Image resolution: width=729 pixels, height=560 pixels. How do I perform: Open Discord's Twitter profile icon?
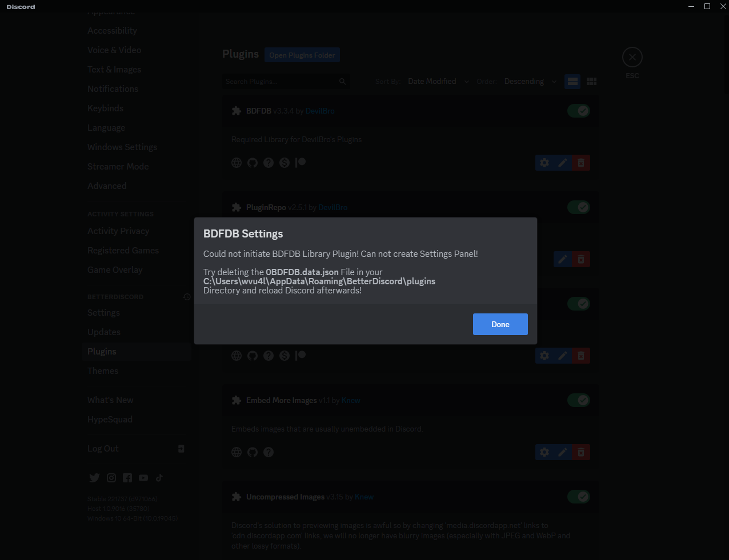pyautogui.click(x=94, y=477)
